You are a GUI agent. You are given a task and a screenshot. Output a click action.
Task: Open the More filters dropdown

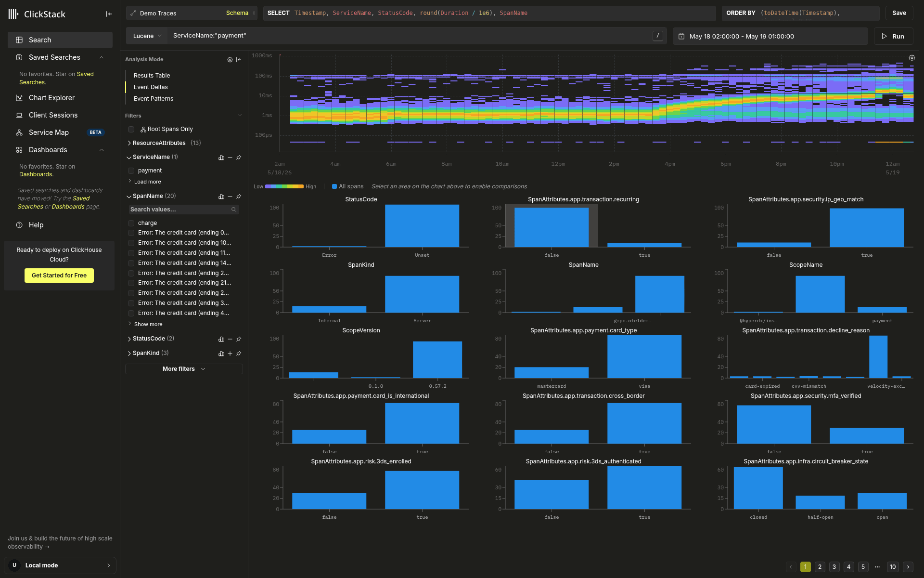point(184,369)
